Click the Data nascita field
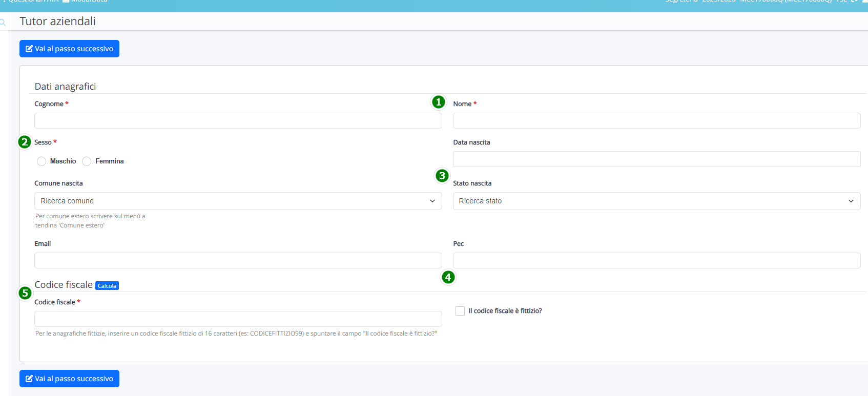Image resolution: width=868 pixels, height=396 pixels. coord(656,159)
